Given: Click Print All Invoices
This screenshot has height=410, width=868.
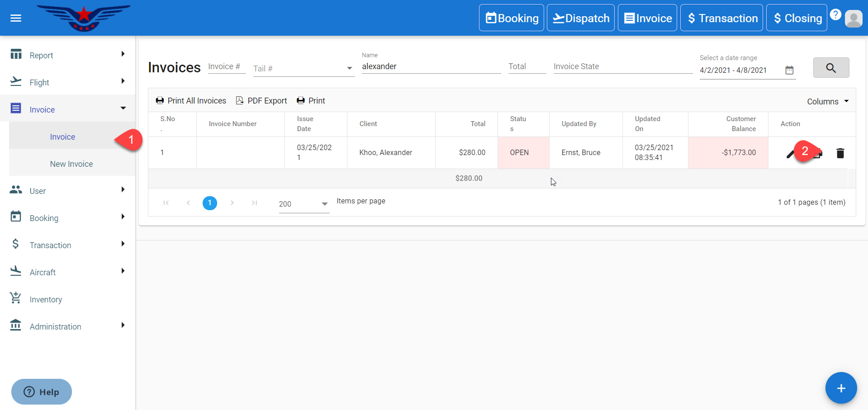Looking at the screenshot, I should click(x=191, y=101).
